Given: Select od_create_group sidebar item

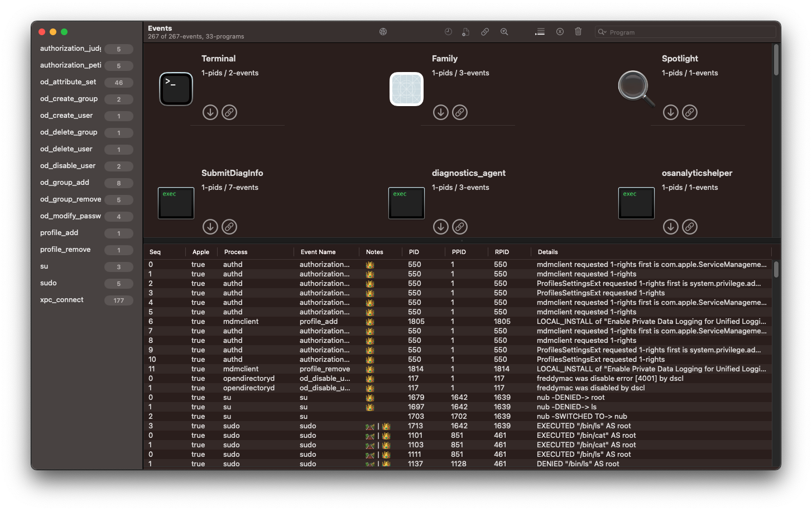Looking at the screenshot, I should 87,99.
